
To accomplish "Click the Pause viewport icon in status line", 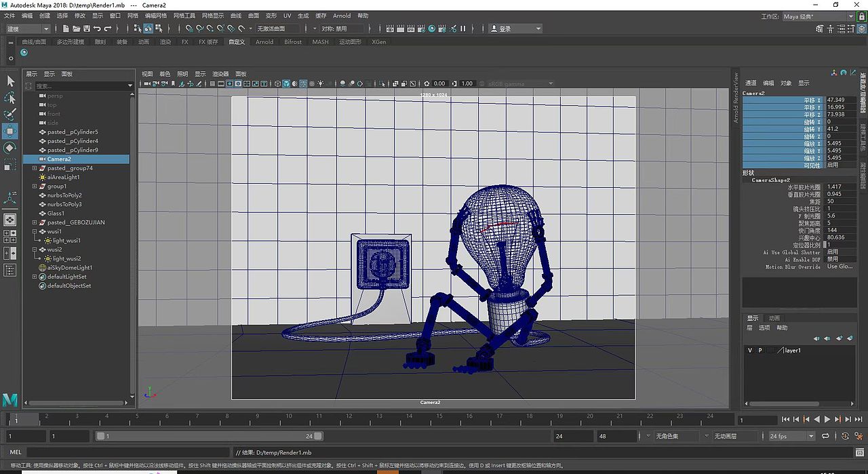I will (x=463, y=28).
